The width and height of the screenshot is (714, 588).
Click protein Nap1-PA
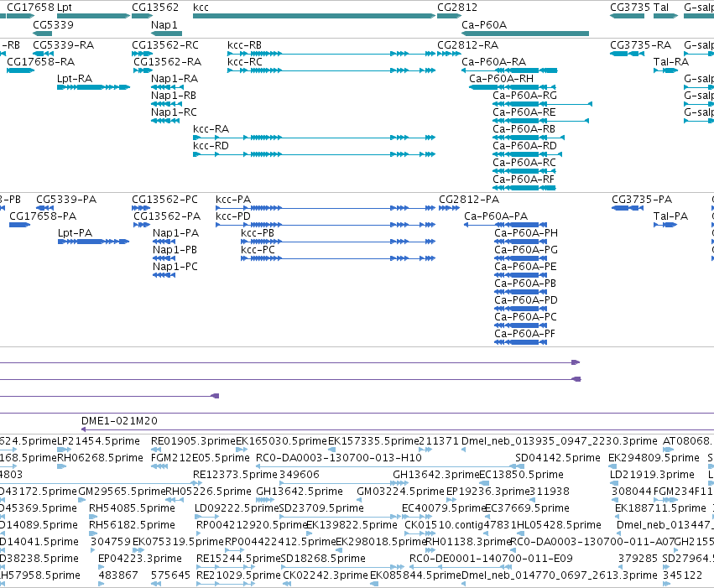[175, 233]
